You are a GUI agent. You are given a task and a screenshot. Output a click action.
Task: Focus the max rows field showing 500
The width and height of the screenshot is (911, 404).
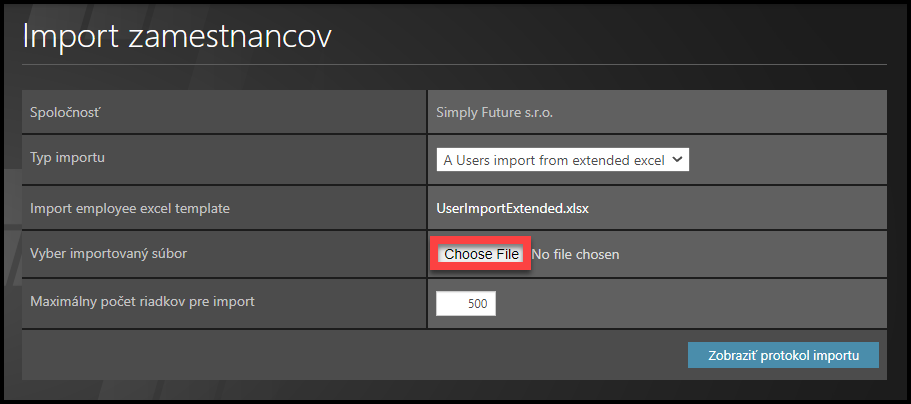(x=466, y=303)
